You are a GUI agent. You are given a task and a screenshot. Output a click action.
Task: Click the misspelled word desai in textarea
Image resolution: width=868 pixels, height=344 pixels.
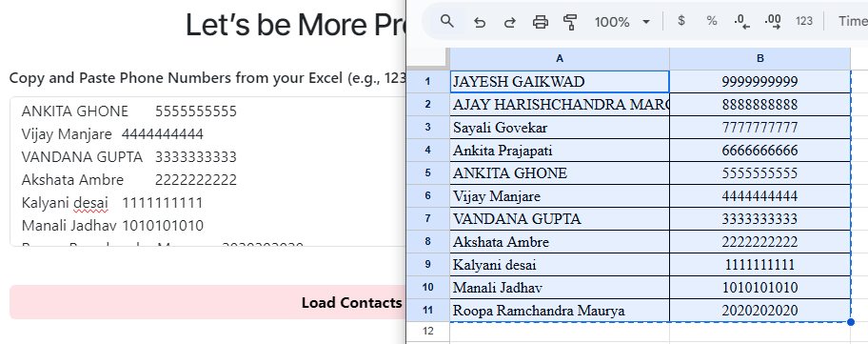[90, 203]
